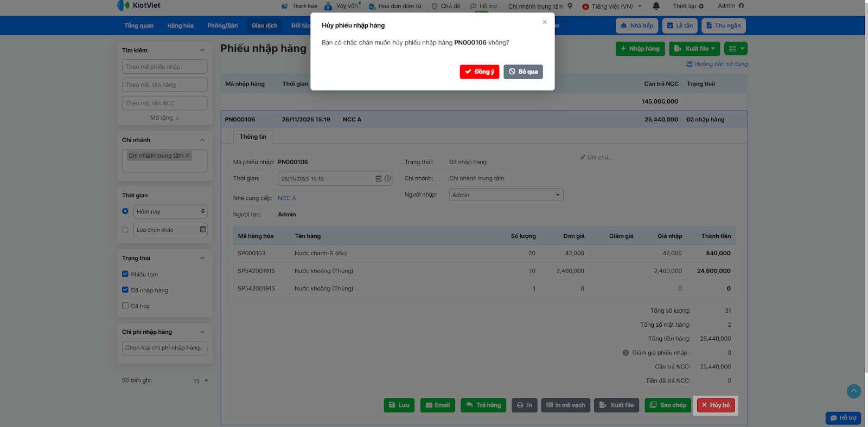Select the Hôm nay radio button

pyautogui.click(x=125, y=211)
